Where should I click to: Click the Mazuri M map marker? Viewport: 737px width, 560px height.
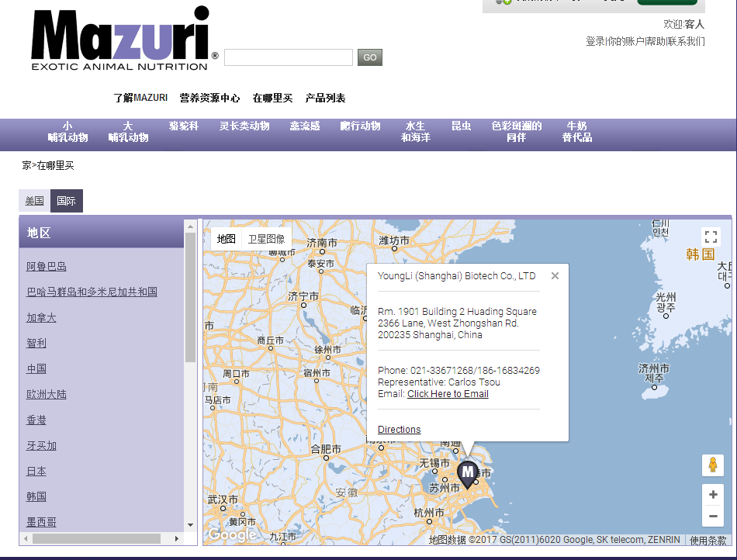[468, 475]
